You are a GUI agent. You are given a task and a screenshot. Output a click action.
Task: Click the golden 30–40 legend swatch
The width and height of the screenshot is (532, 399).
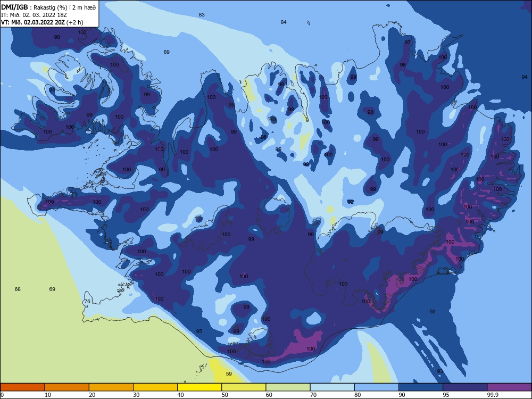click(x=155, y=387)
